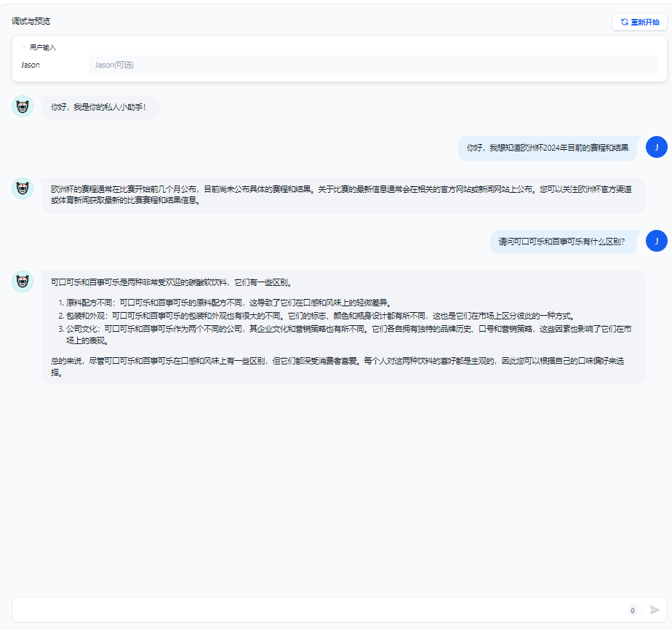Collapse the 用户输入 section chevron
The height and width of the screenshot is (630, 672).
pos(24,47)
